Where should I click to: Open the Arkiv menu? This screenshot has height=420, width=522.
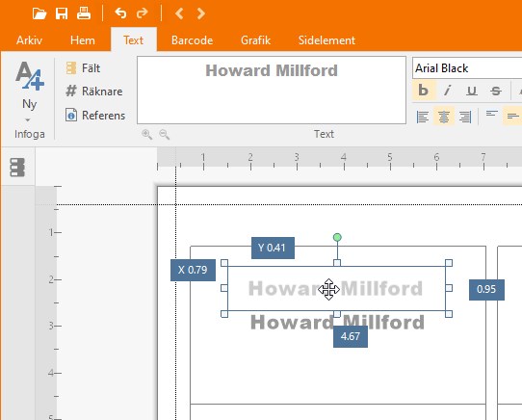click(29, 40)
